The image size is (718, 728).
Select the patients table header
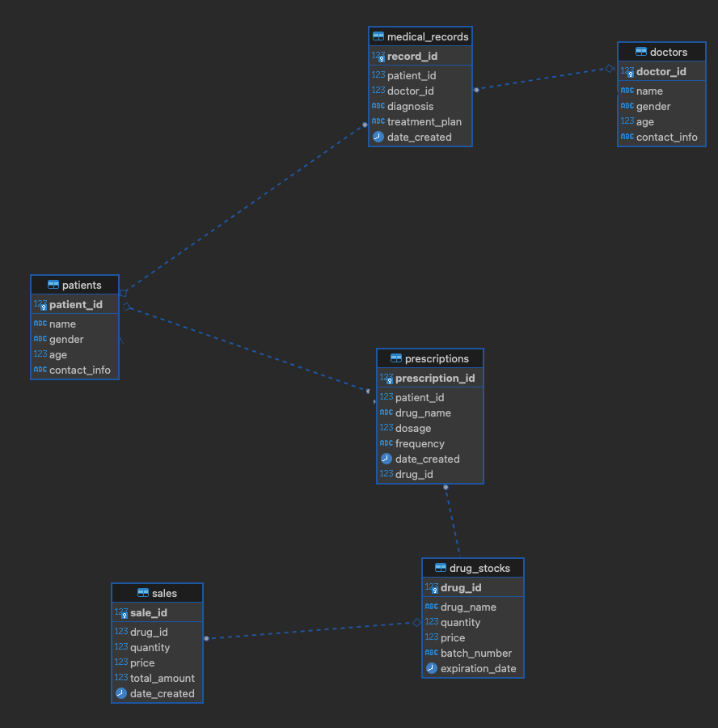pos(74,285)
